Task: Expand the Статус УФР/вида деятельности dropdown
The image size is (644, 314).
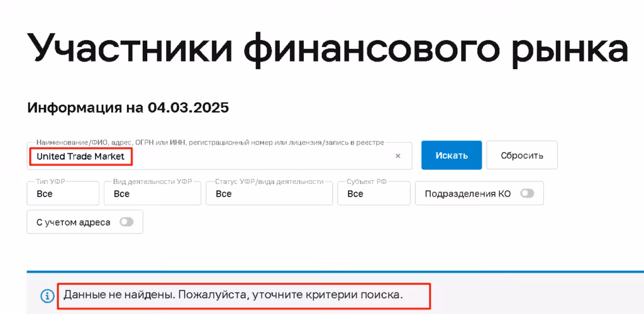Action: click(269, 193)
